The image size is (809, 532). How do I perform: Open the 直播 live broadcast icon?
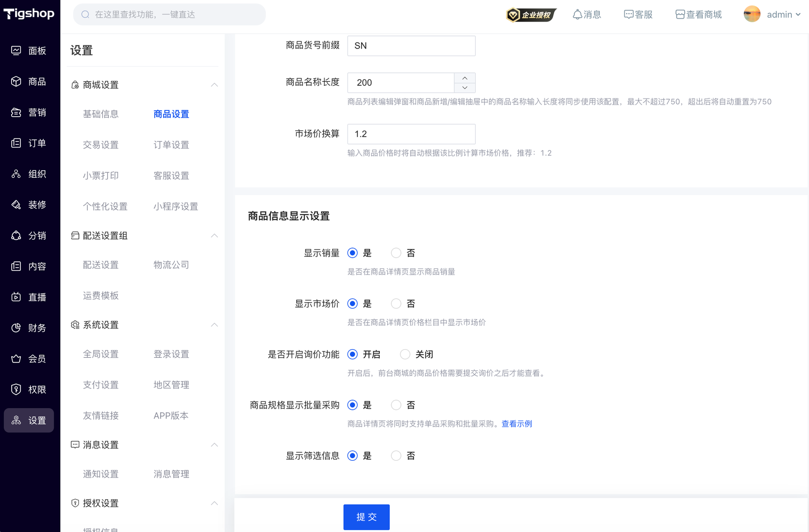point(16,297)
